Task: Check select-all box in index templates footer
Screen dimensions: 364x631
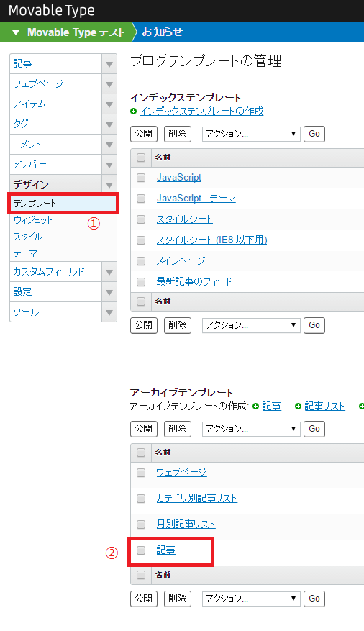Action: coord(141,301)
